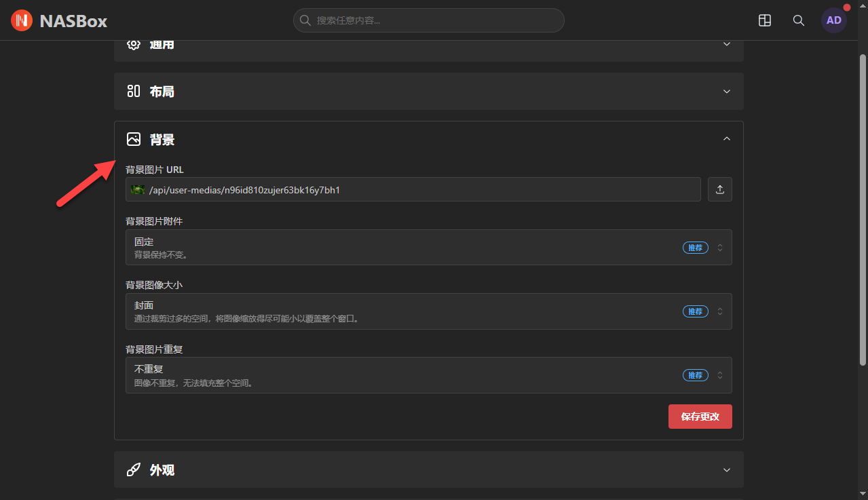Viewport: 868px width, 500px height.
Task: Open the 背景图像大小 封面 dropdown
Action: click(429, 311)
